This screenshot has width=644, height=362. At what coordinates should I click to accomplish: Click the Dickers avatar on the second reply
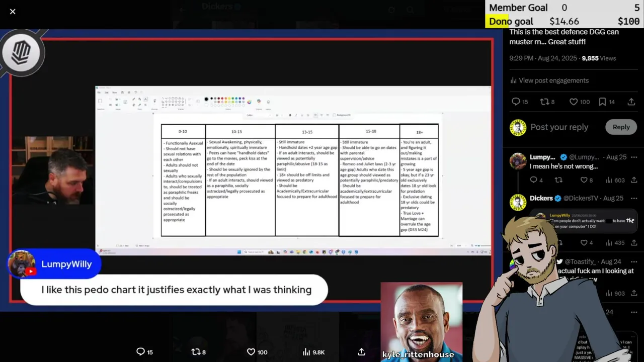[x=518, y=202]
